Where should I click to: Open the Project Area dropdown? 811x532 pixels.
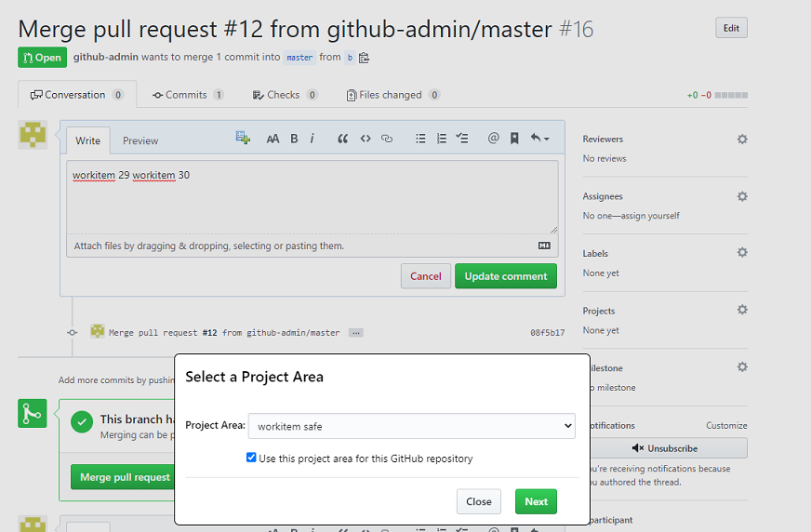(x=412, y=426)
